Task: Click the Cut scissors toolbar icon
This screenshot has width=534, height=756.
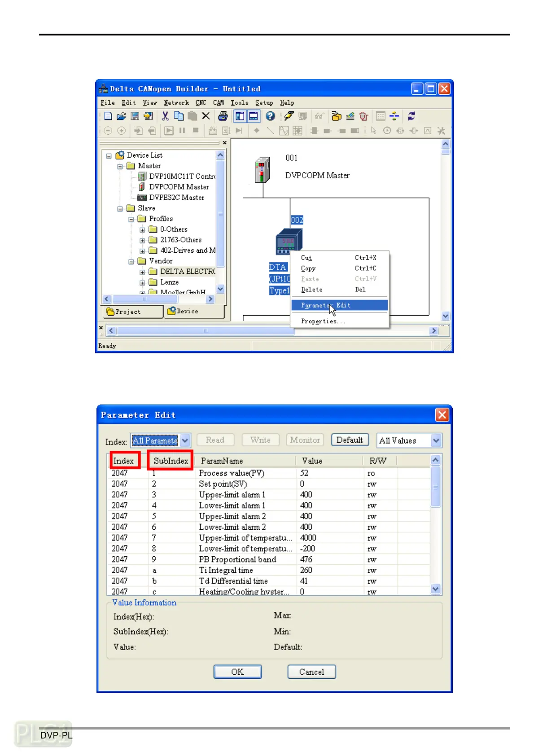Action: tap(165, 116)
